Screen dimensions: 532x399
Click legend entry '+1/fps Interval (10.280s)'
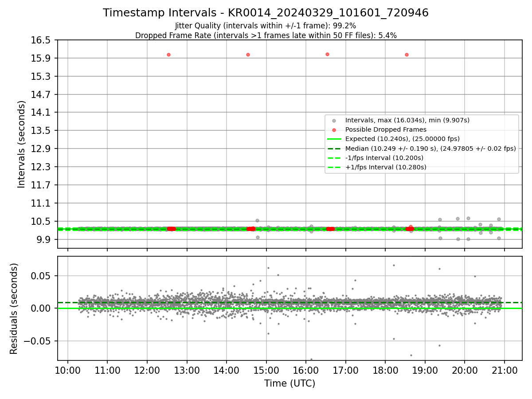click(x=385, y=167)
